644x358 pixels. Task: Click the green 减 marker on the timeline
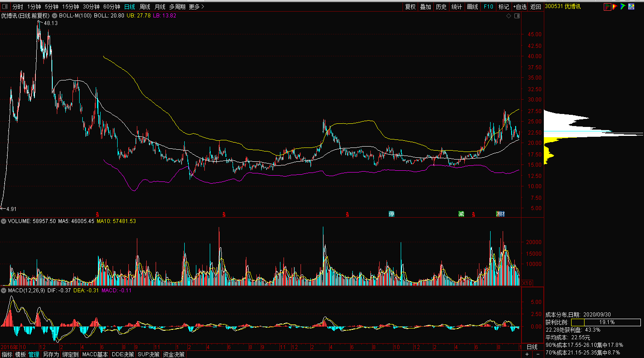point(461,214)
